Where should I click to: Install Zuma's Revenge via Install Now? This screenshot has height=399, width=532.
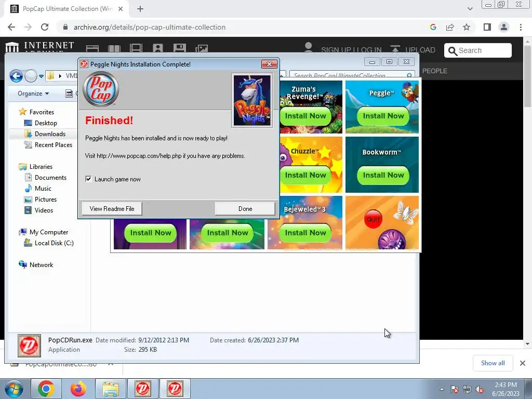[x=305, y=116]
